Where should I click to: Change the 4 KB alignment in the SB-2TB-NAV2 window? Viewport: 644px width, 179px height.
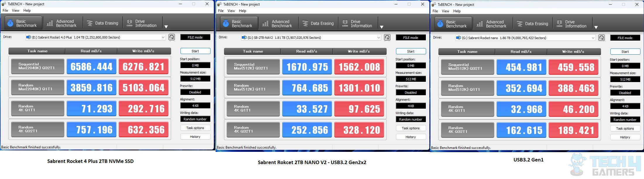pos(411,106)
